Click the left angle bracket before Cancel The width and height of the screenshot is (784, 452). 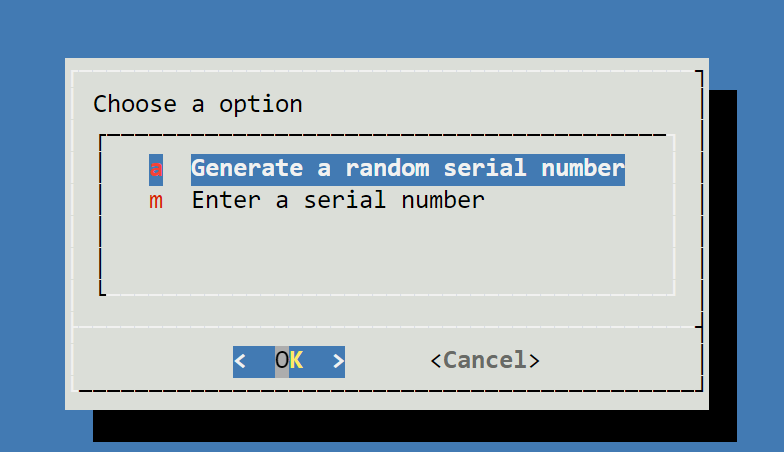[x=436, y=360]
